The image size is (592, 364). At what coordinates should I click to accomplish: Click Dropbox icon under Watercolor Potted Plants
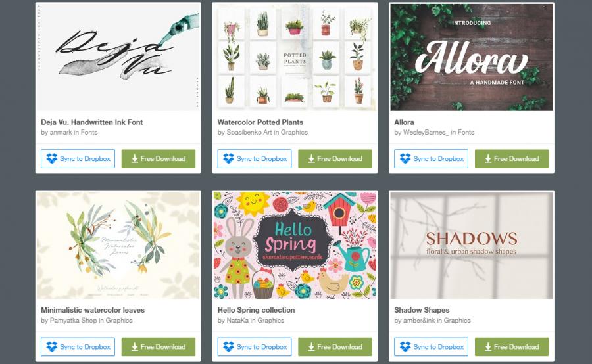pos(228,159)
